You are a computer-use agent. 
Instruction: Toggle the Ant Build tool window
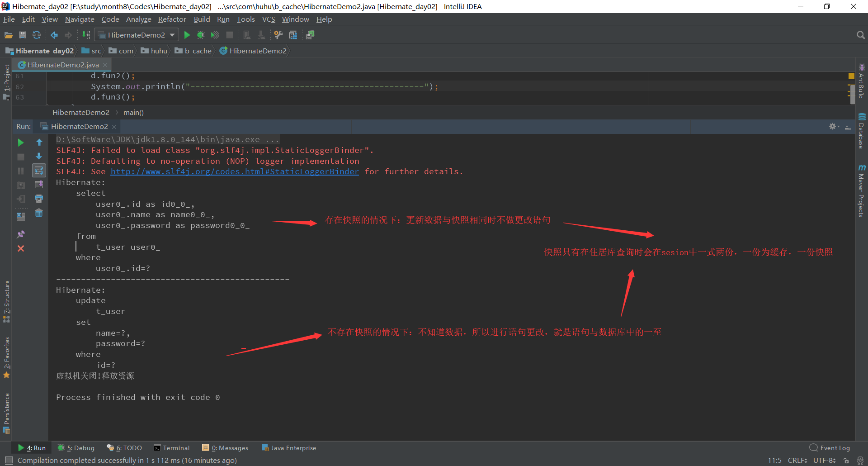tap(862, 81)
